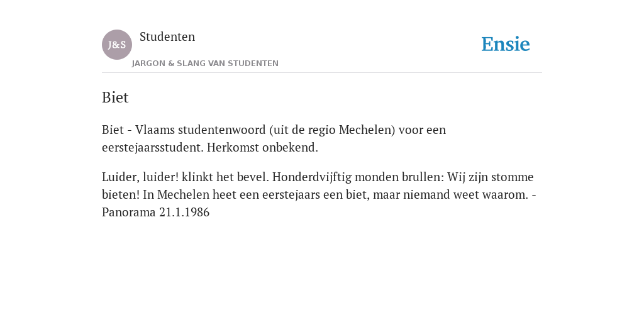Click 'niemand weet waarom' phrase
Image resolution: width=644 pixels, height=322 pixels.
[x=465, y=195]
